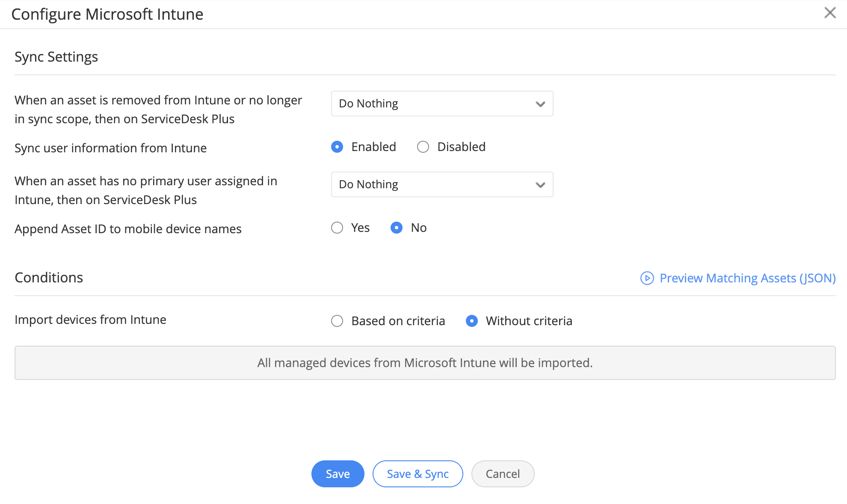Click chevron arrow of second Do Nothing dropdown
This screenshot has height=504, width=847.
click(540, 185)
